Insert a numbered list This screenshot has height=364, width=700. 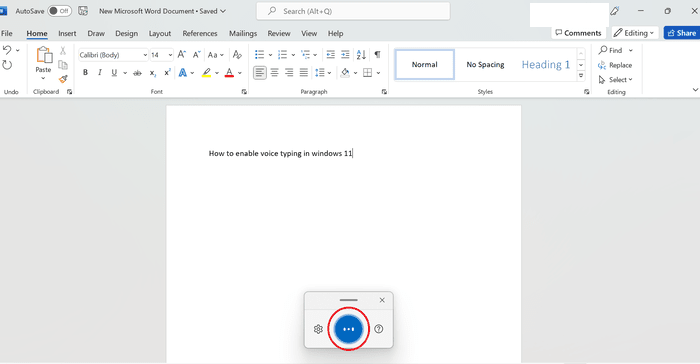pos(282,54)
